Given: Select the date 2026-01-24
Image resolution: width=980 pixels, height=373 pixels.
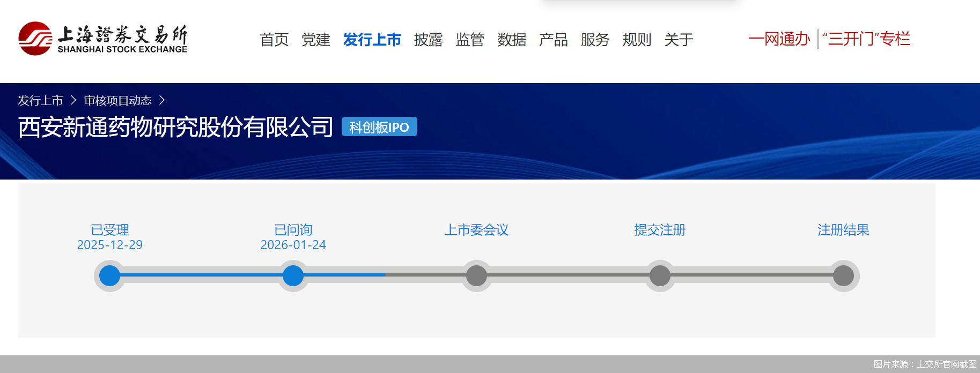Looking at the screenshot, I should [x=293, y=245].
